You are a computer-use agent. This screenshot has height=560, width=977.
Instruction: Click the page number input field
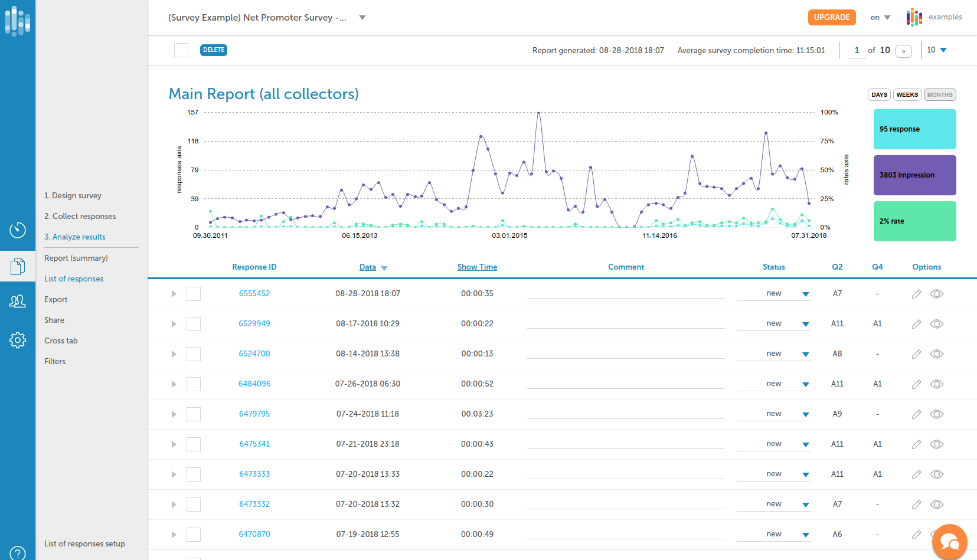point(857,50)
